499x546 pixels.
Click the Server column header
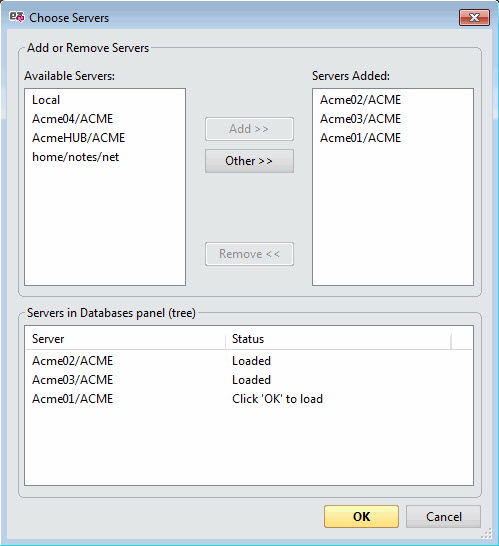pos(126,339)
